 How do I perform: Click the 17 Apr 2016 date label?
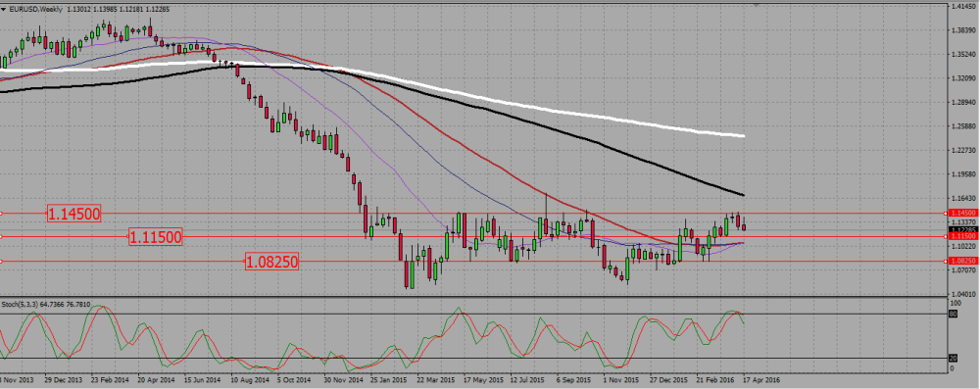click(761, 379)
